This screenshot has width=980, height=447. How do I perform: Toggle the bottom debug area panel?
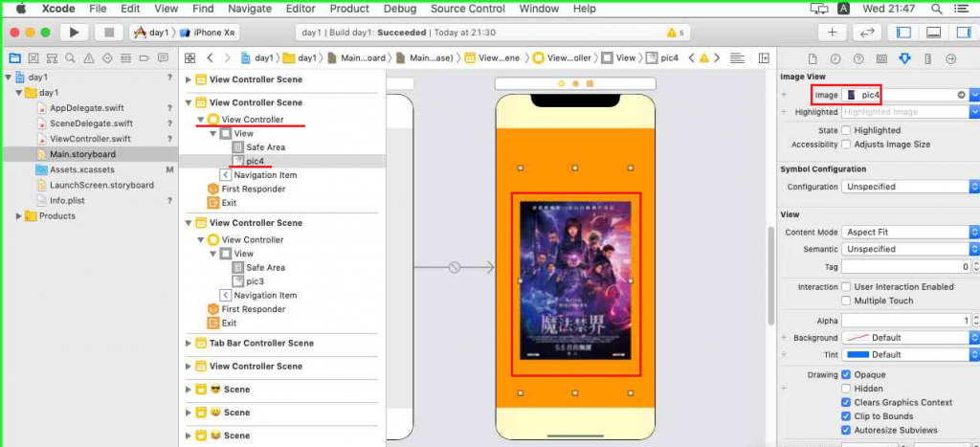(934, 33)
